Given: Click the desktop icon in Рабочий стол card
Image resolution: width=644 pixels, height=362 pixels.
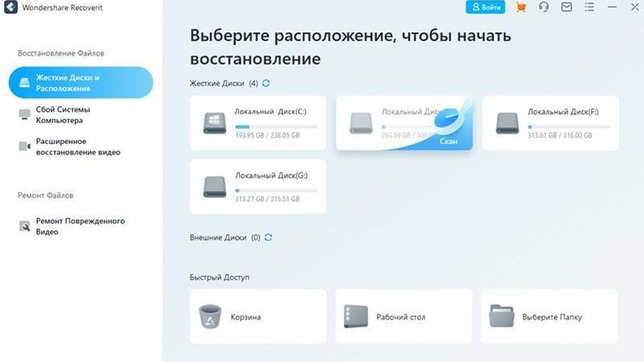Looking at the screenshot, I should pyautogui.click(x=356, y=316).
